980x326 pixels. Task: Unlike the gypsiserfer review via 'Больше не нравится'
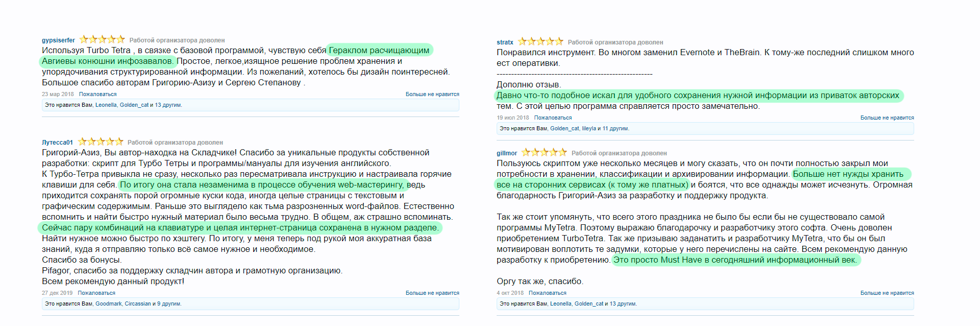pos(432,95)
